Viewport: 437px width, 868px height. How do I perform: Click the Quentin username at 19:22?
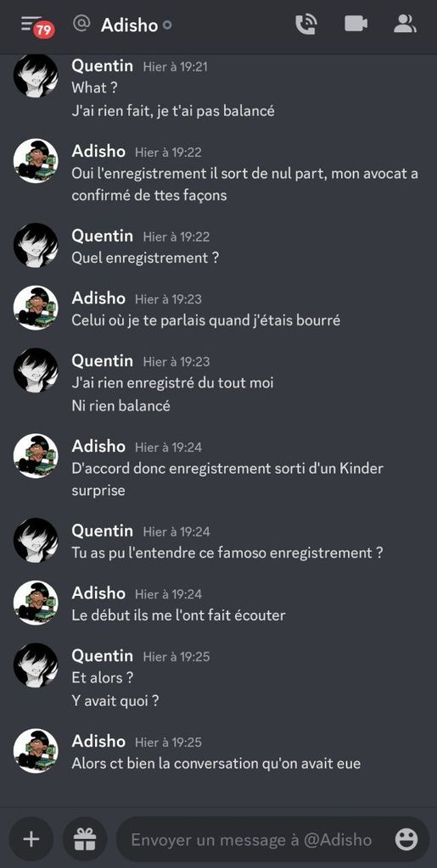coord(103,236)
